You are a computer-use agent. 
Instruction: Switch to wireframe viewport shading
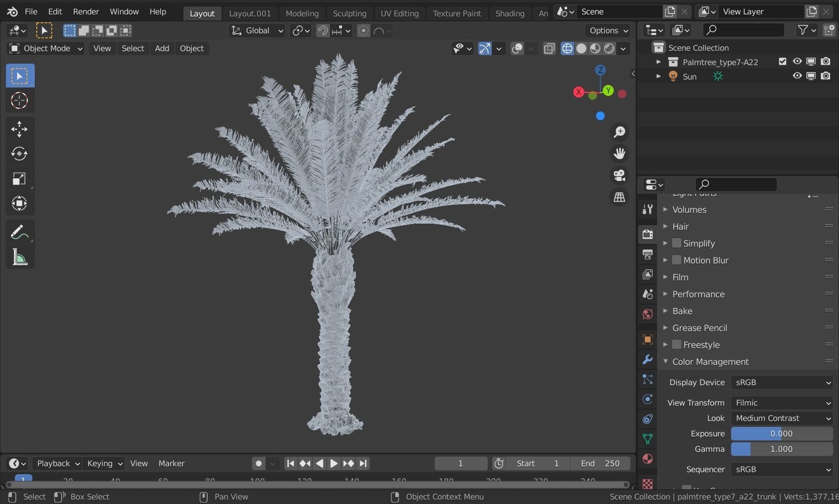tap(567, 48)
